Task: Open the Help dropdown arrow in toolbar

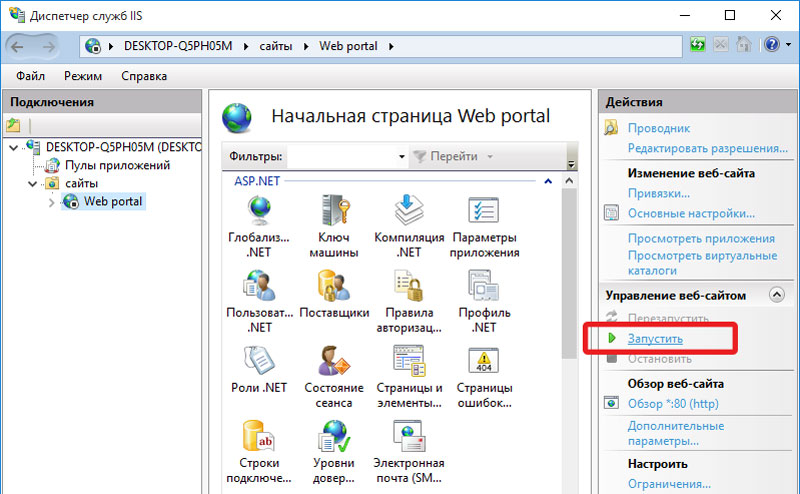Action: (788, 45)
